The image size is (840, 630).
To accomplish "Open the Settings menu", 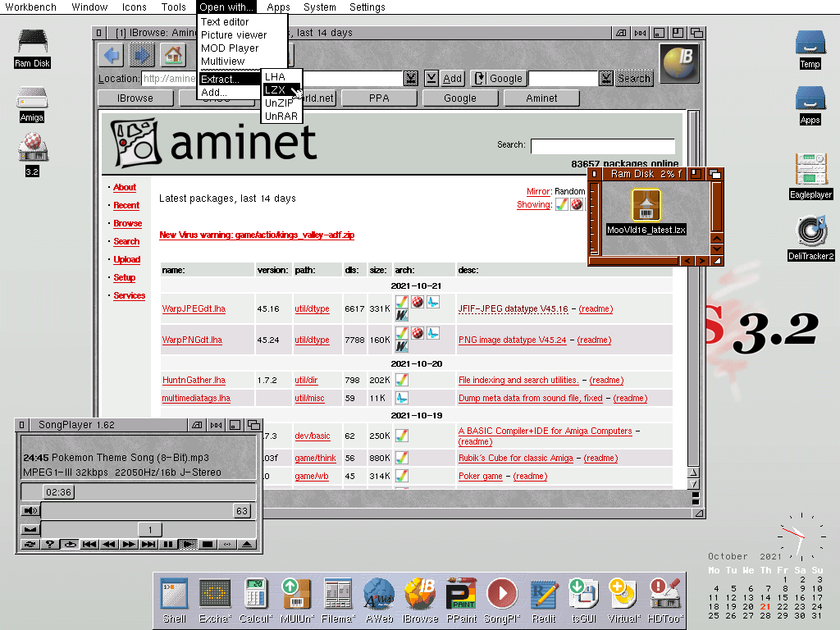I will click(367, 7).
